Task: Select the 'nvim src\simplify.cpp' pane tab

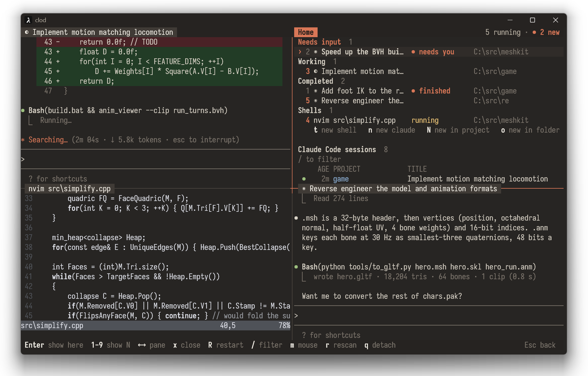Action: (69, 189)
